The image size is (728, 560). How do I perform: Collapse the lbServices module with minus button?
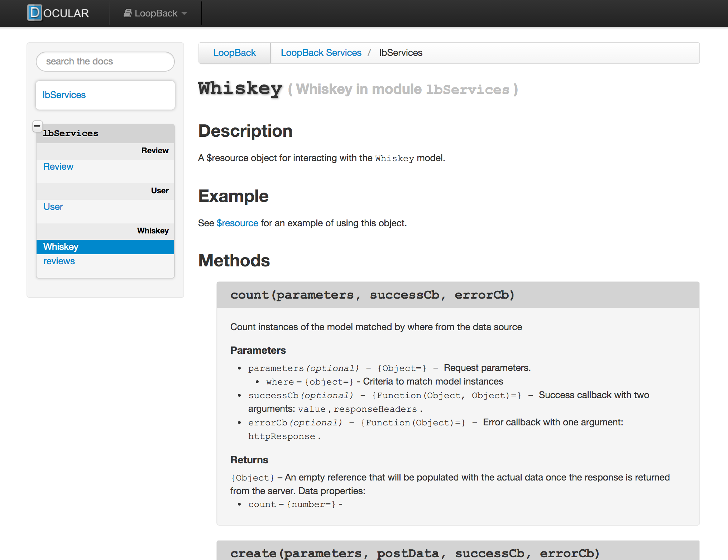pos(37,126)
